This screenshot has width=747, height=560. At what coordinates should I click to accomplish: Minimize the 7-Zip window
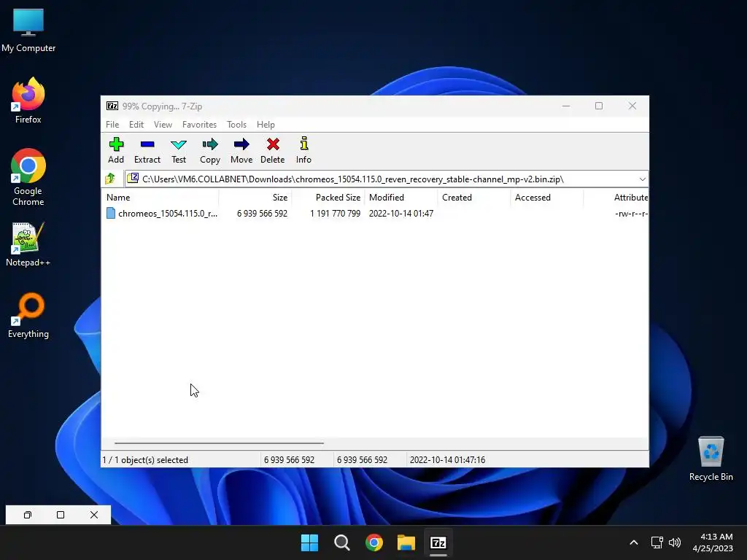(x=566, y=106)
